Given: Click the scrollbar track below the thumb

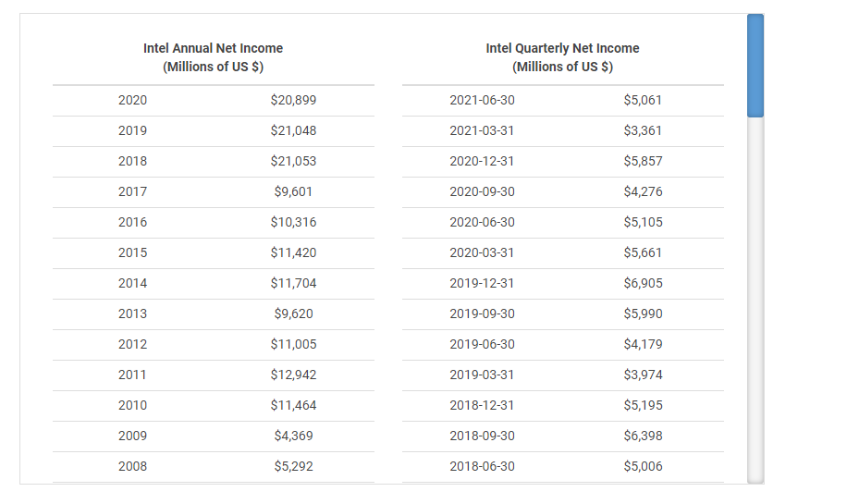Looking at the screenshot, I should [x=755, y=300].
